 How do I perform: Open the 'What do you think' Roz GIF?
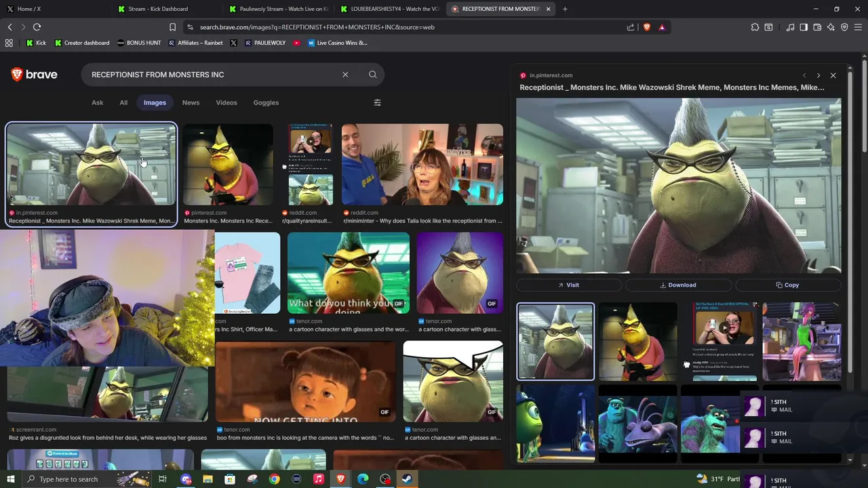[349, 273]
